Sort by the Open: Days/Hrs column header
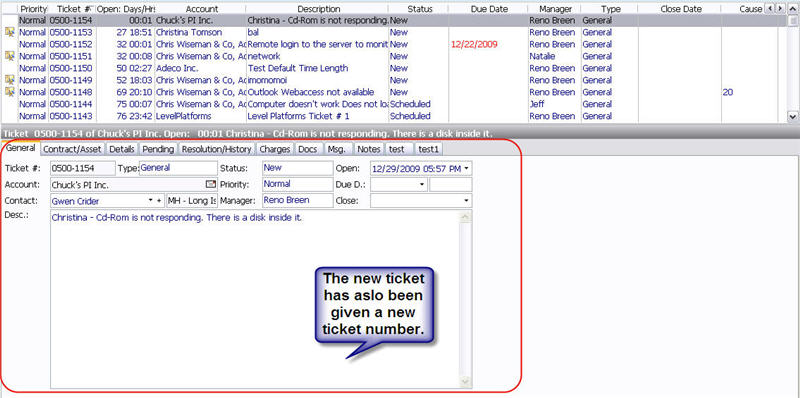Screen dimensions: 800x398 point(126,9)
